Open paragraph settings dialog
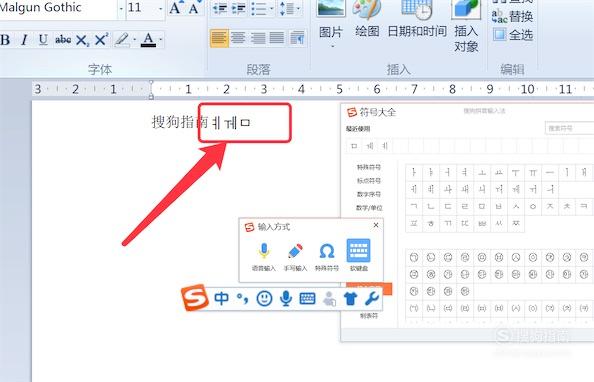 (x=297, y=38)
